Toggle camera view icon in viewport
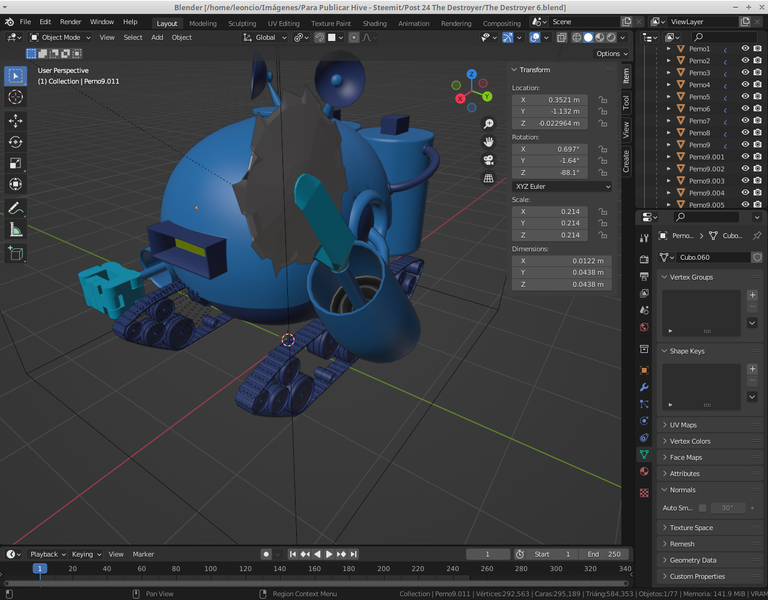768x600 pixels. pos(488,160)
